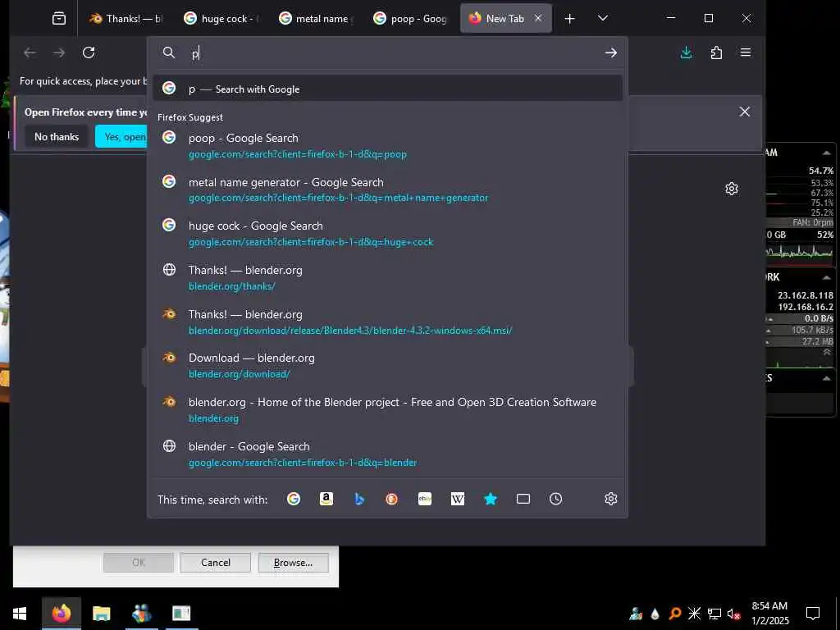Click Yes, open button in notification
Viewport: 840px width, 630px height.
click(x=121, y=137)
